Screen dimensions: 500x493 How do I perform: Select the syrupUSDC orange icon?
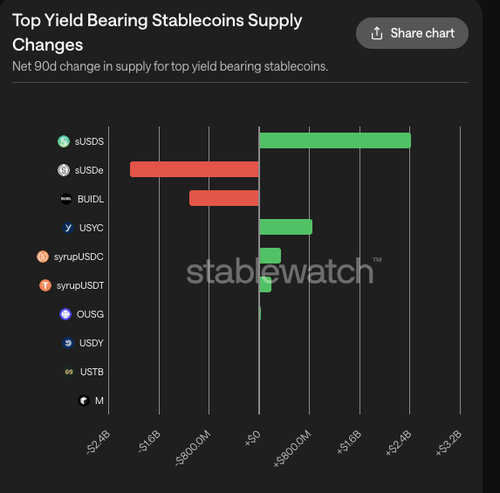coord(43,257)
